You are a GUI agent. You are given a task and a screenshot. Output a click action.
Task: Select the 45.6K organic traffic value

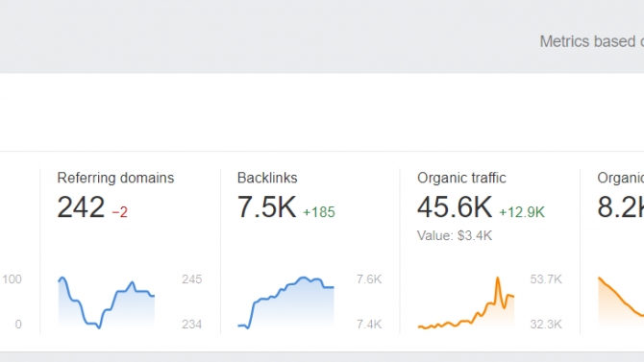(x=455, y=206)
